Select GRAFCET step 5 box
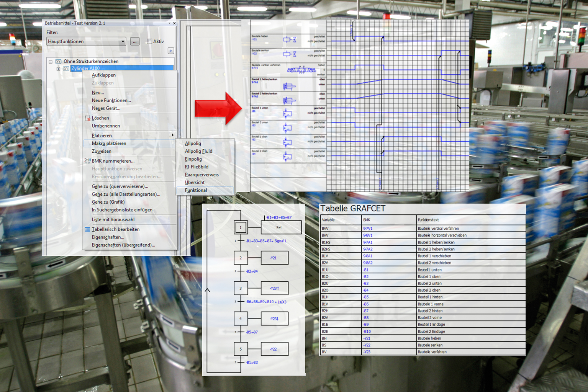This screenshot has width=588, height=392. [x=241, y=349]
